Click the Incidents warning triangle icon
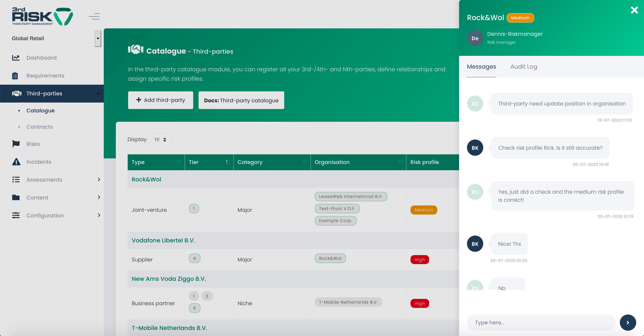 click(16, 162)
